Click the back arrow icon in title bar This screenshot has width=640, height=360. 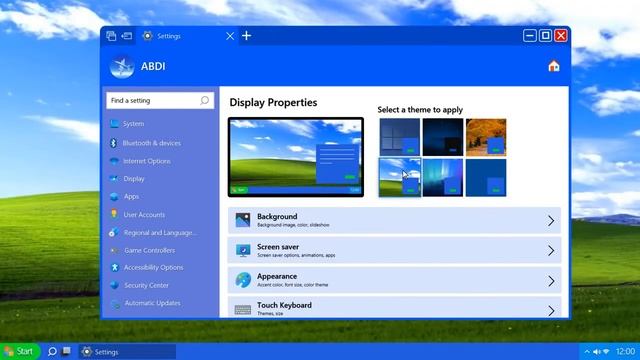(x=127, y=36)
